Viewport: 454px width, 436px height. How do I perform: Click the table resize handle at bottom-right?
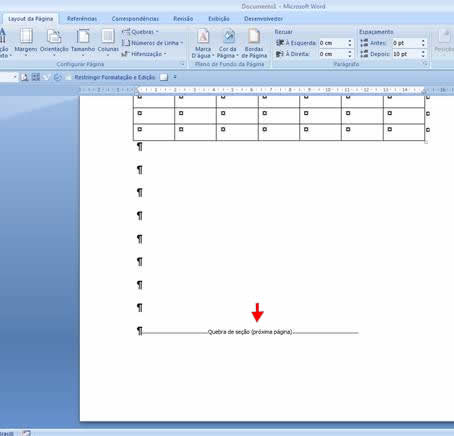[426, 142]
